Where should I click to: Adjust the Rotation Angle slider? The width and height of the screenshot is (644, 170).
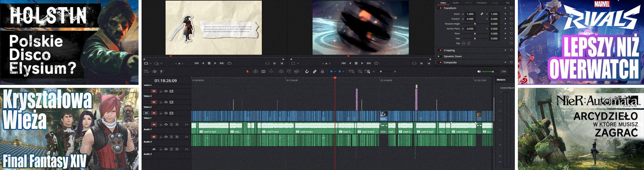475,24
